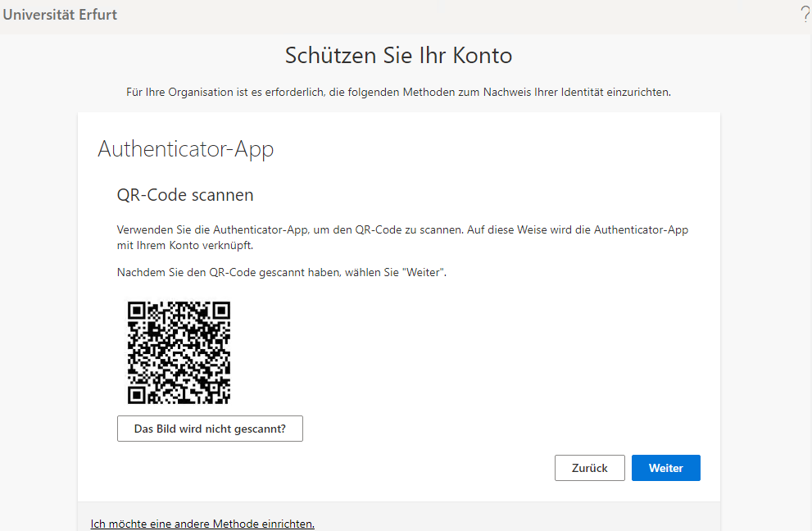Click the word "Konto" in the main heading
The image size is (812, 531).
484,56
